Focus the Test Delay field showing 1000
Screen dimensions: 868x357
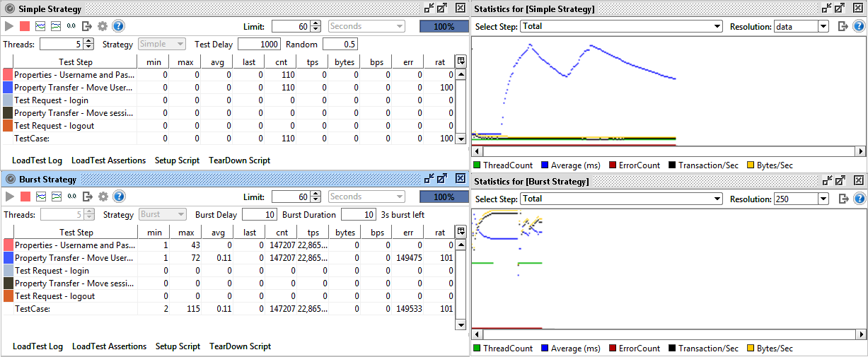[259, 44]
